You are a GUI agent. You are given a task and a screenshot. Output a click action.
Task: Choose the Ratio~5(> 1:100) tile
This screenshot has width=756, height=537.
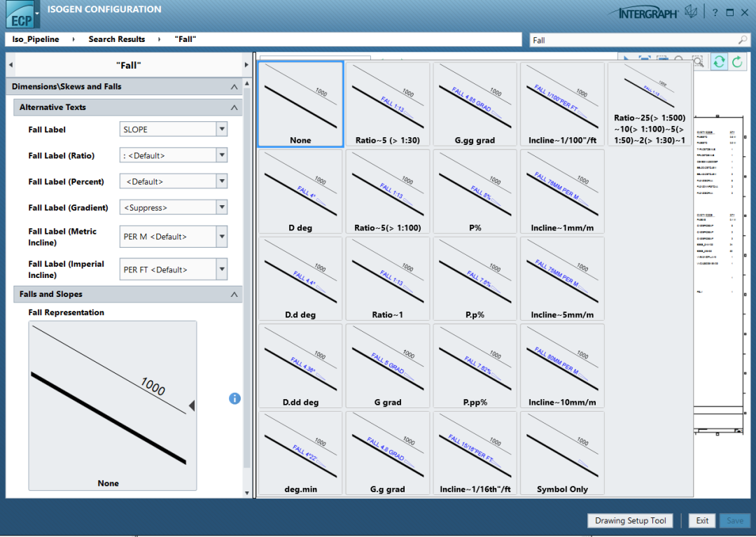coord(388,191)
